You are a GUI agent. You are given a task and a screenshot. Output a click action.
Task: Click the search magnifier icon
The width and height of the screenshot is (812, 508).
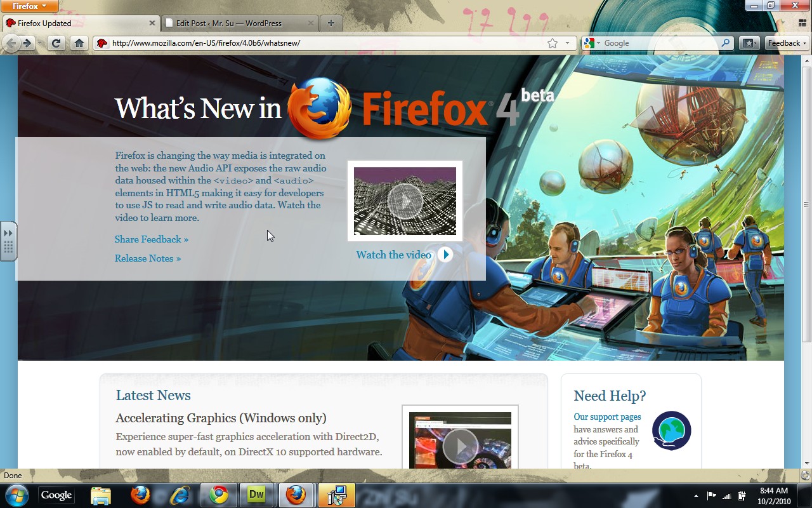[726, 43]
